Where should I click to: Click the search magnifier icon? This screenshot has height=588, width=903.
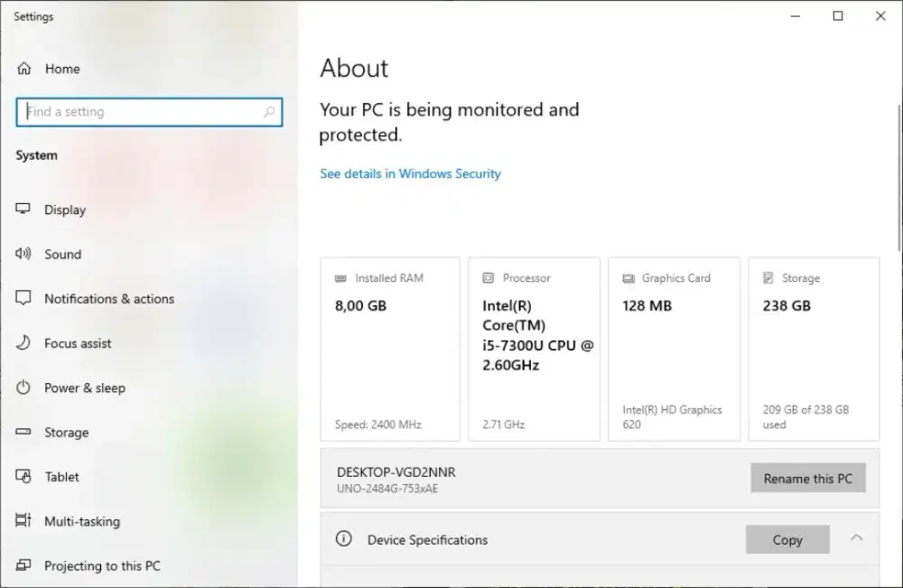(269, 112)
